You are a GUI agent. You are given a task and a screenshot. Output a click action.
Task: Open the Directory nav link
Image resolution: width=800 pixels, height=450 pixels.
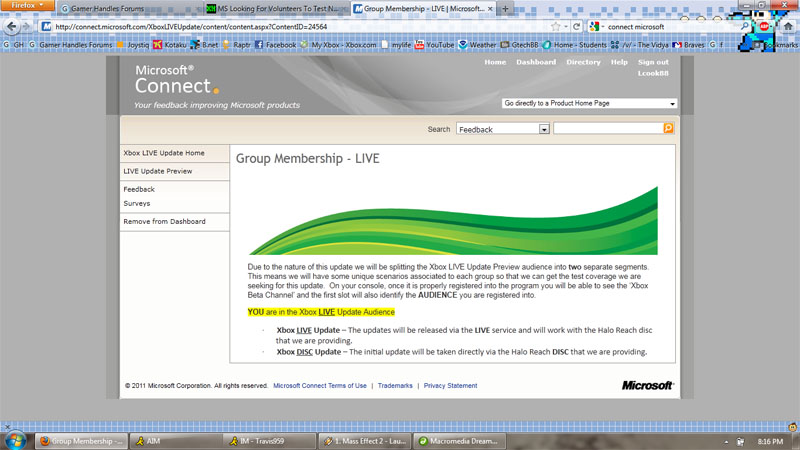(x=583, y=62)
